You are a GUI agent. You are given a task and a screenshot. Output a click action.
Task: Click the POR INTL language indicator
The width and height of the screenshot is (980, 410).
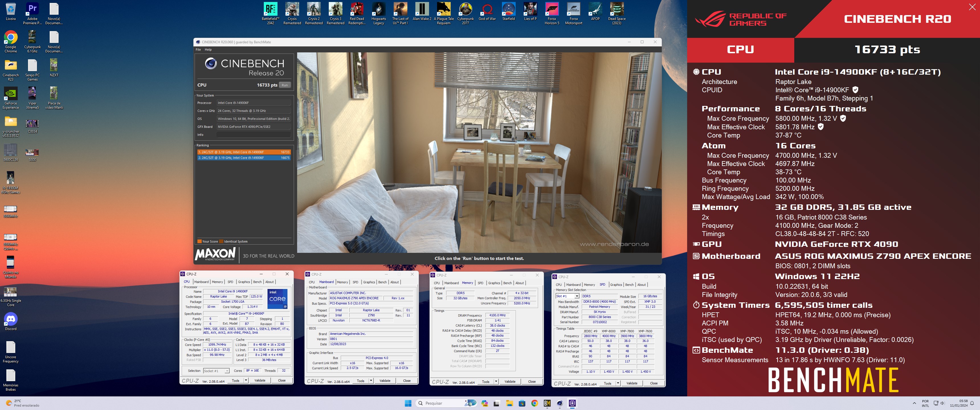pos(925,403)
